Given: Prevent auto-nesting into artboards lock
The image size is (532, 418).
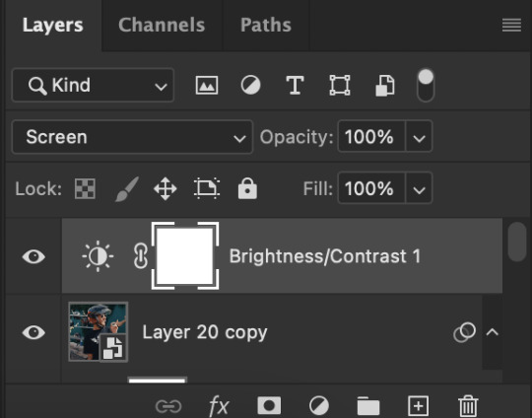Looking at the screenshot, I should click(207, 188).
